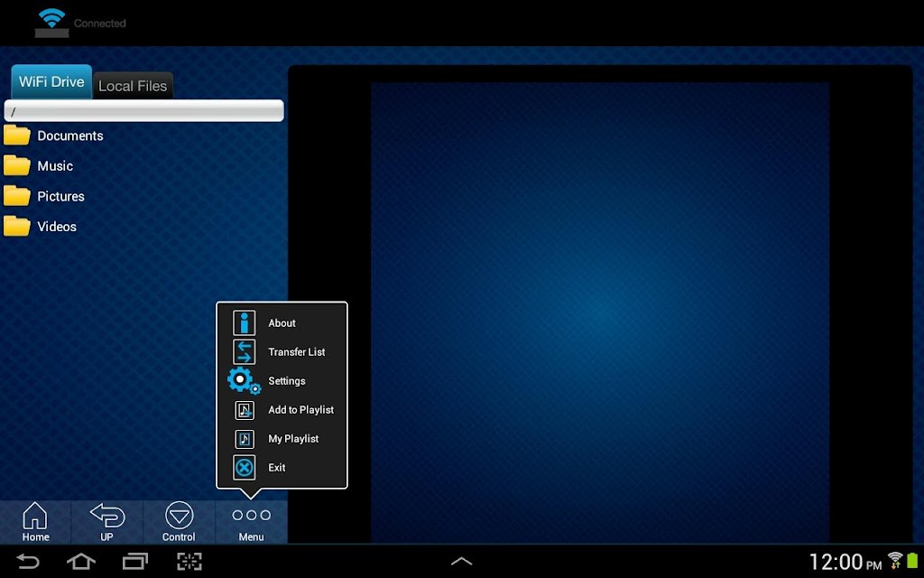Click the Transfer List arrows icon
Screen dimensions: 924x578
point(244,352)
